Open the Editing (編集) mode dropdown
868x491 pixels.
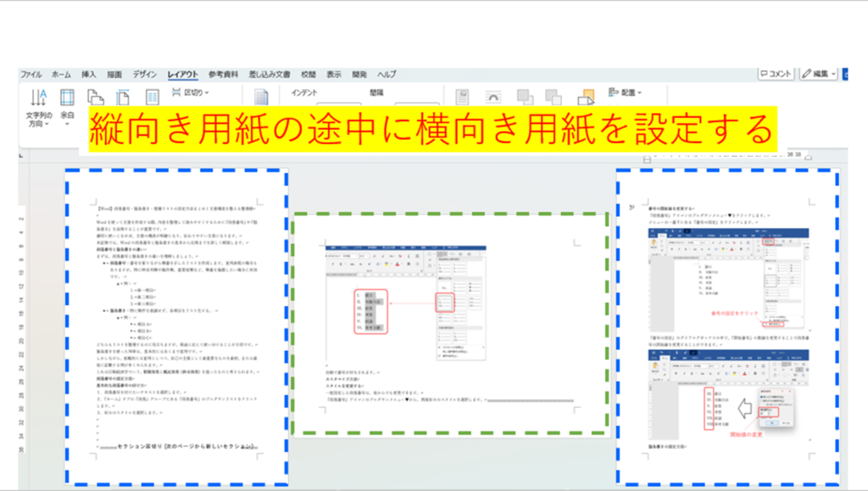(817, 75)
